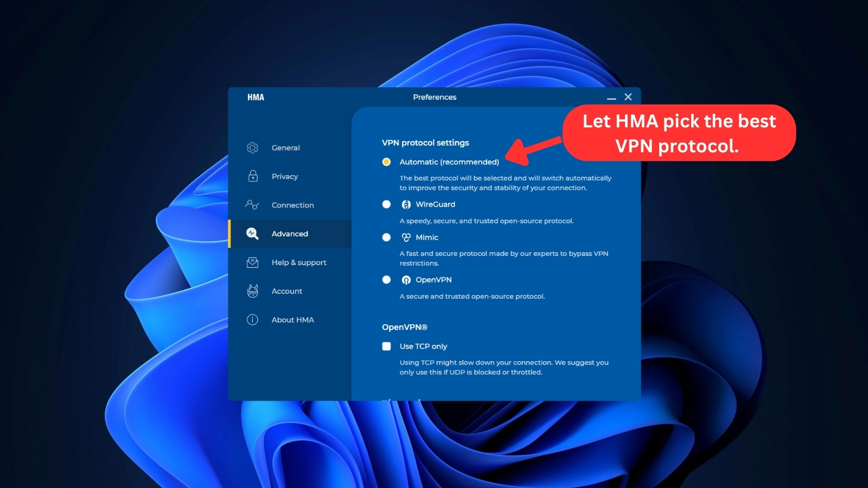Open the Advanced settings tab
This screenshot has height=488, width=868.
(x=290, y=234)
